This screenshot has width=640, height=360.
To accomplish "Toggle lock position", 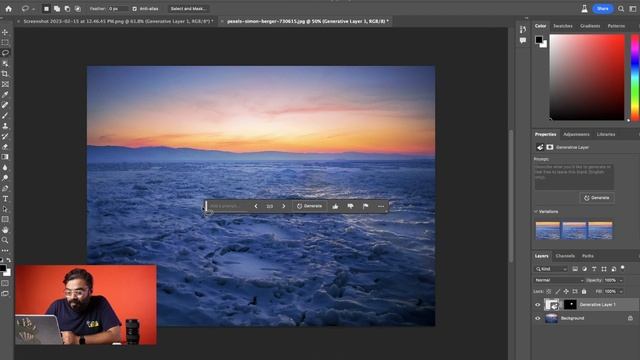I will click(566, 291).
